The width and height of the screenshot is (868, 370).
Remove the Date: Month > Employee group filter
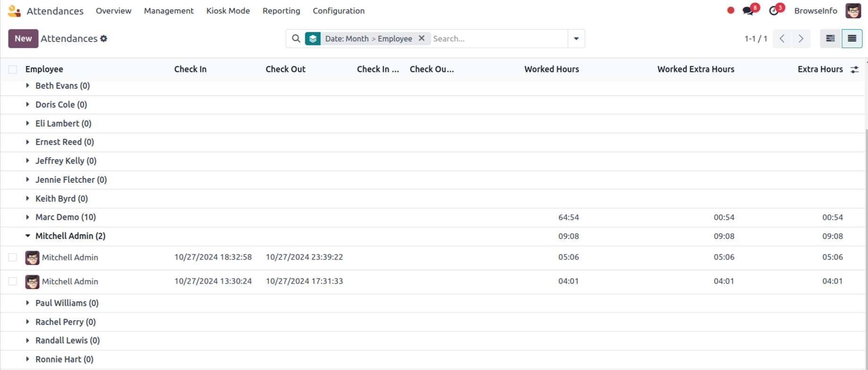pos(421,39)
